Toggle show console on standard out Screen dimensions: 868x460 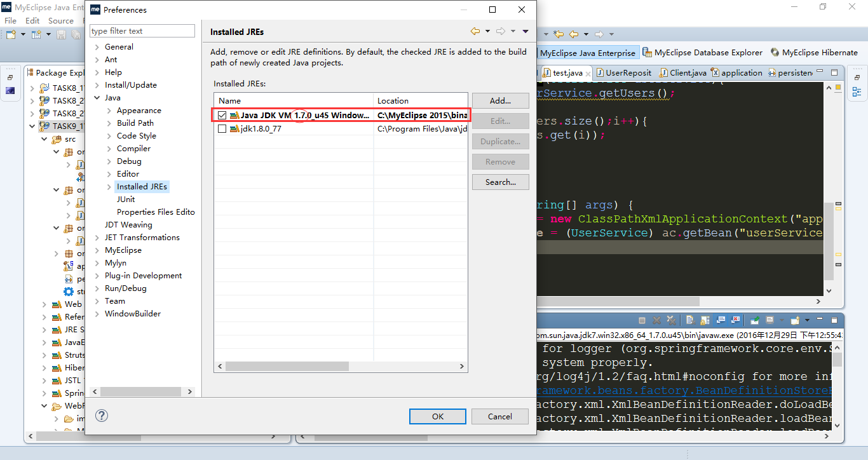(721, 320)
